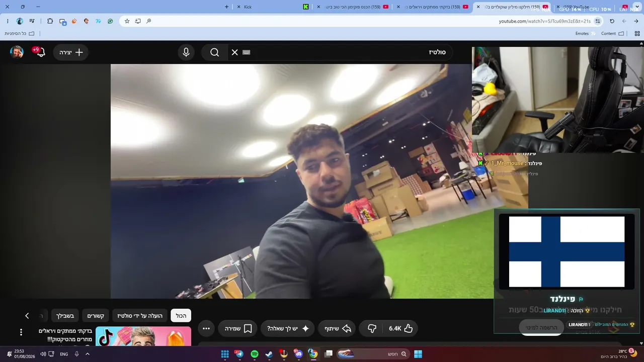
Task: Open a new browser tab
Action: click(x=226, y=7)
